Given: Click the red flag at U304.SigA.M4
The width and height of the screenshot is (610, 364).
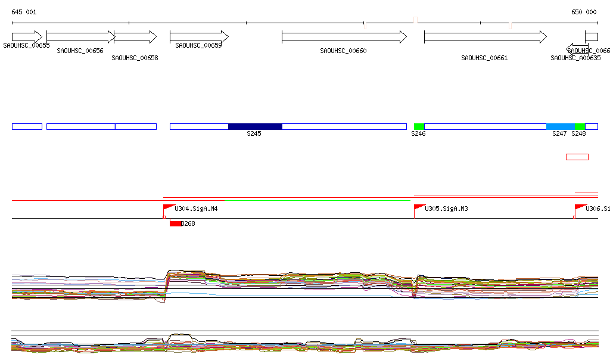Looking at the screenshot, I should (x=169, y=208).
